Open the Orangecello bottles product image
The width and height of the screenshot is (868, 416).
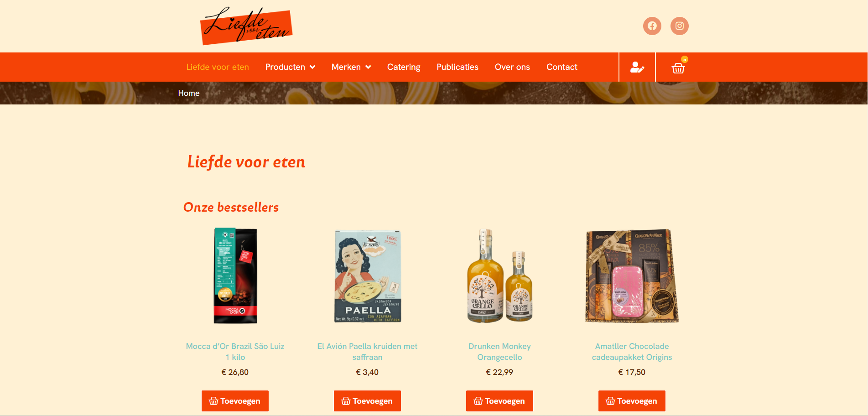[x=500, y=276]
